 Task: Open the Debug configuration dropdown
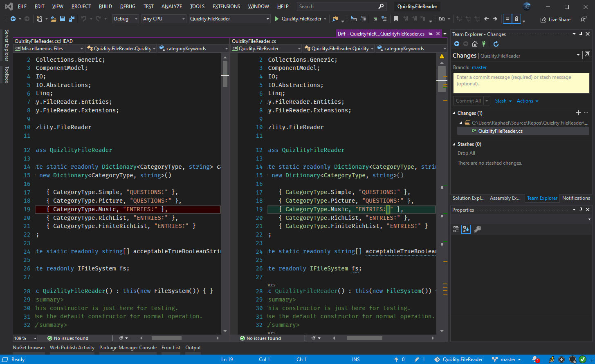[x=125, y=19]
